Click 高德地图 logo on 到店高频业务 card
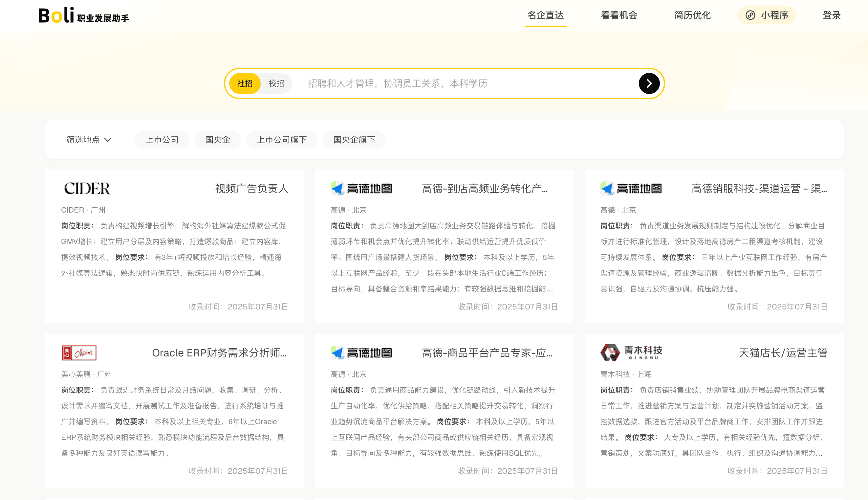The height and width of the screenshot is (500, 868). 361,189
